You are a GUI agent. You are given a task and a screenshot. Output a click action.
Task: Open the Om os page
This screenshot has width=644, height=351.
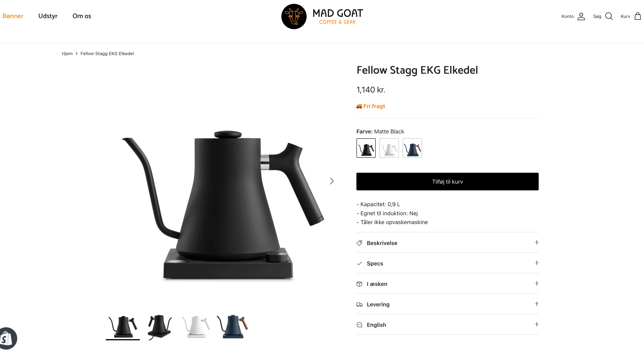[x=82, y=16]
